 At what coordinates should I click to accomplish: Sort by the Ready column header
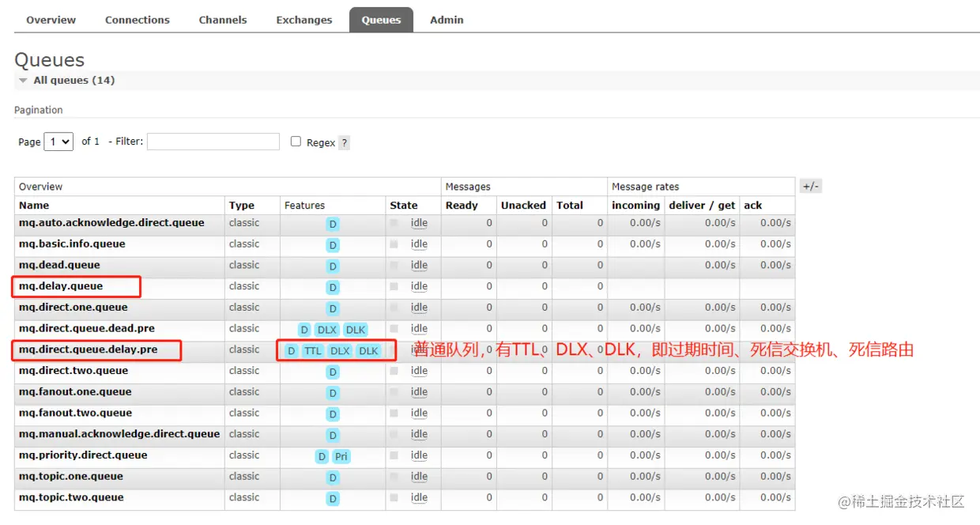click(x=462, y=206)
